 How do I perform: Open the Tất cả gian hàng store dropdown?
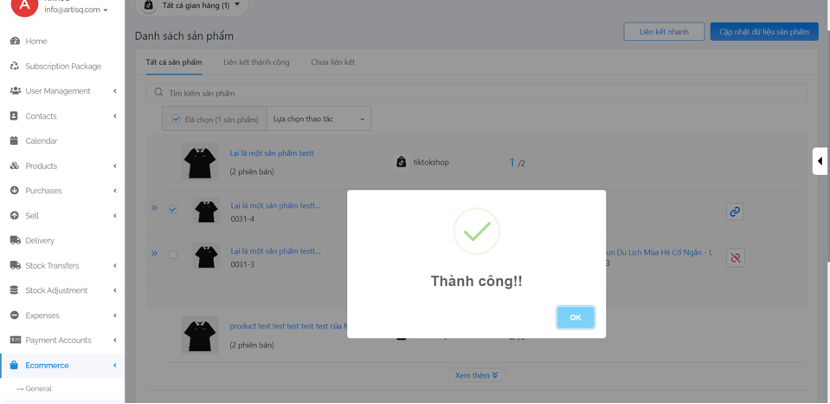192,6
